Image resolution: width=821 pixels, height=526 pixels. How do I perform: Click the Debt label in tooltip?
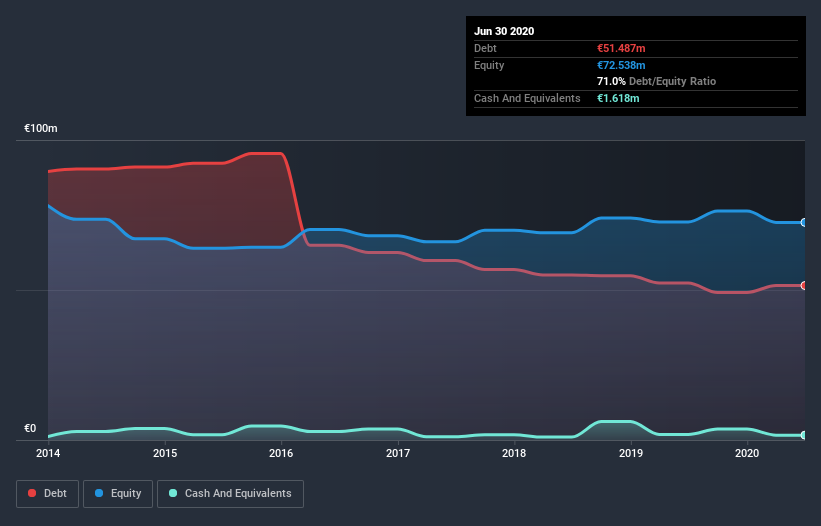485,48
